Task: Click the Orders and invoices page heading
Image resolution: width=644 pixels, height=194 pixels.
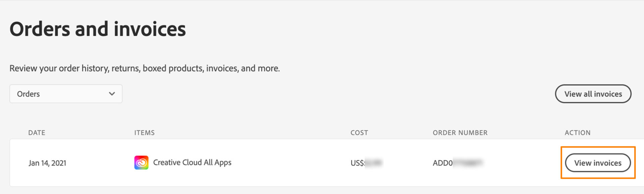Action: (x=98, y=29)
